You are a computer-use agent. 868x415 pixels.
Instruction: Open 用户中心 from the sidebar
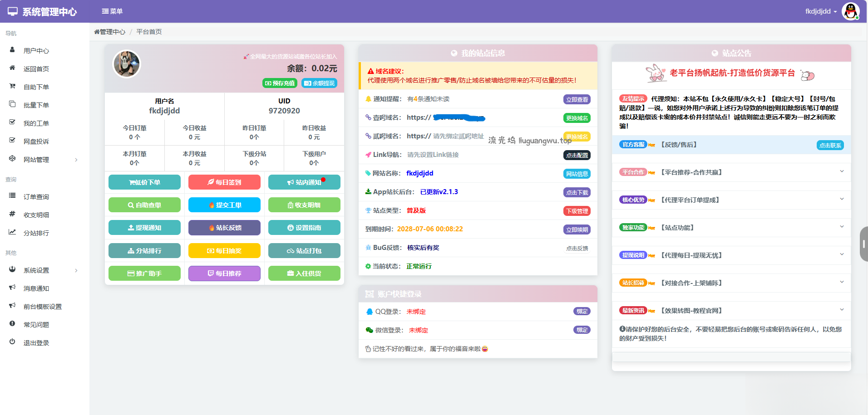point(36,50)
